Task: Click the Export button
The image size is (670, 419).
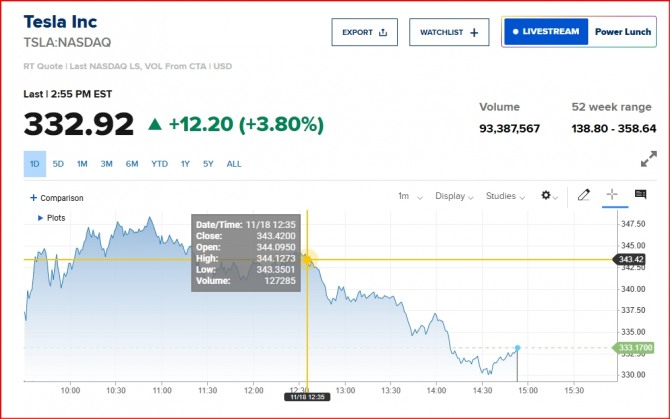Action: (364, 32)
